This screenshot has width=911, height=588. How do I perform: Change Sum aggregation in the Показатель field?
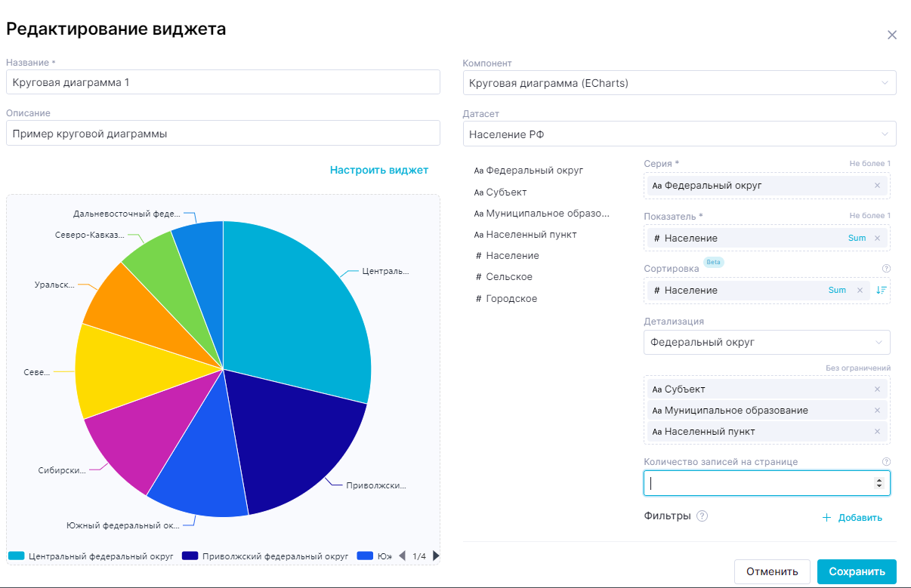coord(857,239)
